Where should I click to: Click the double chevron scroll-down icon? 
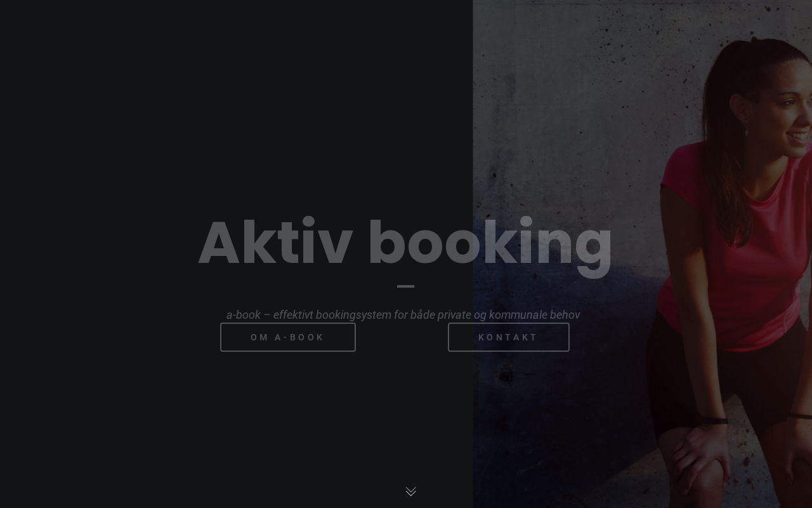click(x=410, y=491)
